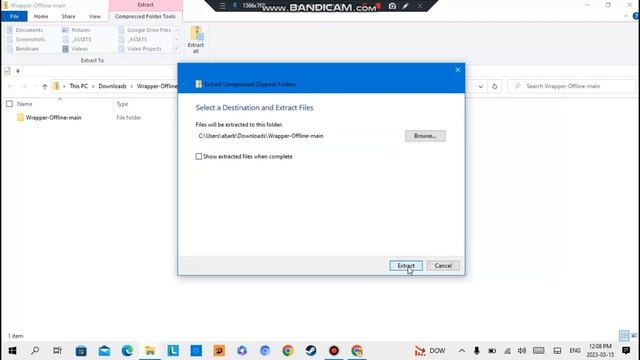Click Search Wrapper-Offline-main box
640x360 pixels.
click(x=571, y=86)
